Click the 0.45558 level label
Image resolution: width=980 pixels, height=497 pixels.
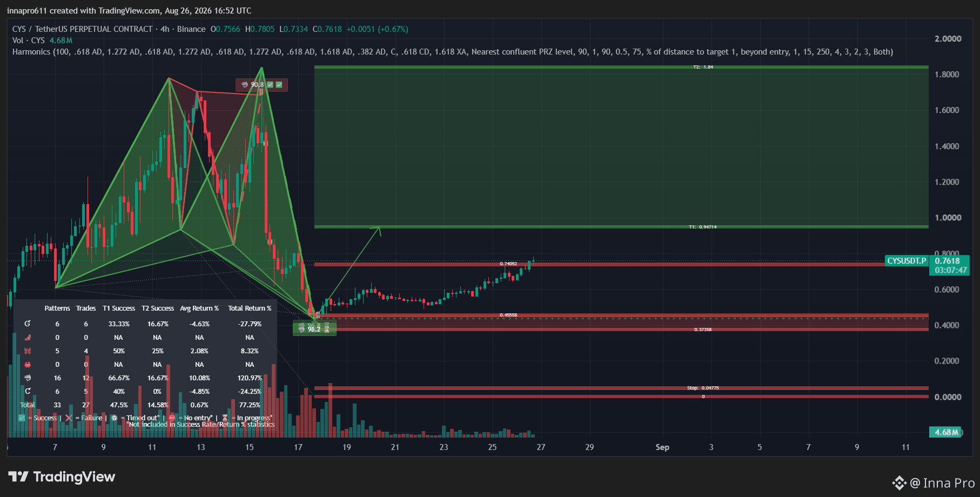tap(508, 315)
